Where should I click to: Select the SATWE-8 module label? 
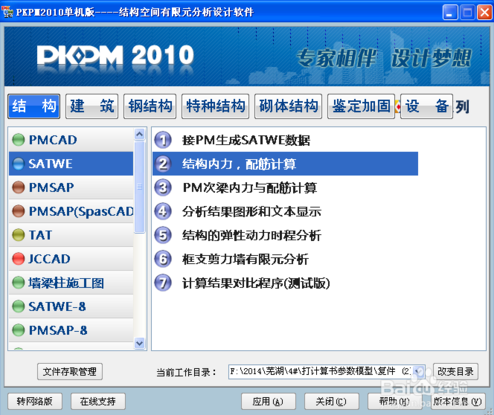[x=57, y=306]
